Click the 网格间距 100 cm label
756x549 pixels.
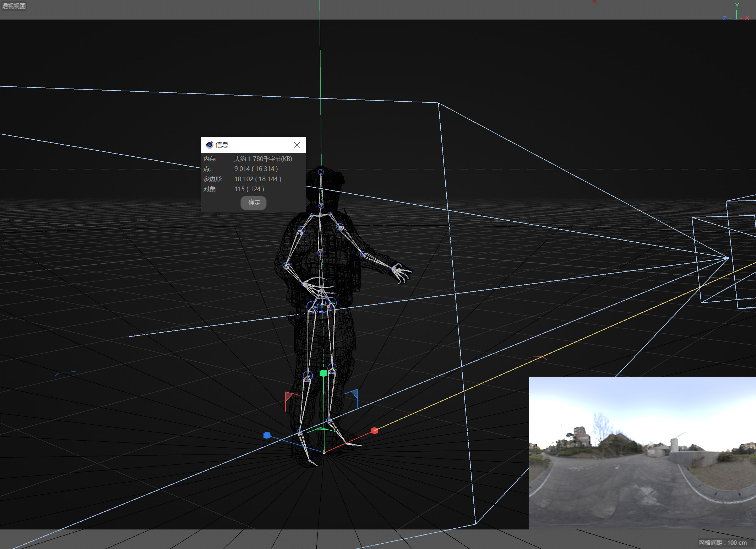pos(722,543)
